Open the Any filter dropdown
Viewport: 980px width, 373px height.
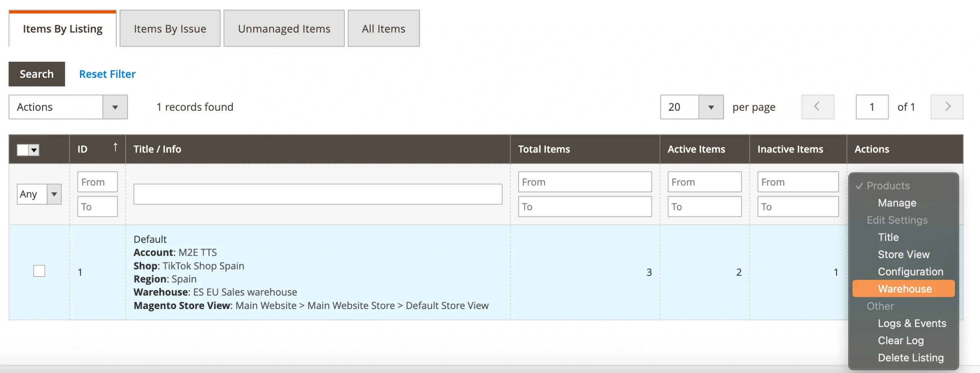tap(54, 194)
